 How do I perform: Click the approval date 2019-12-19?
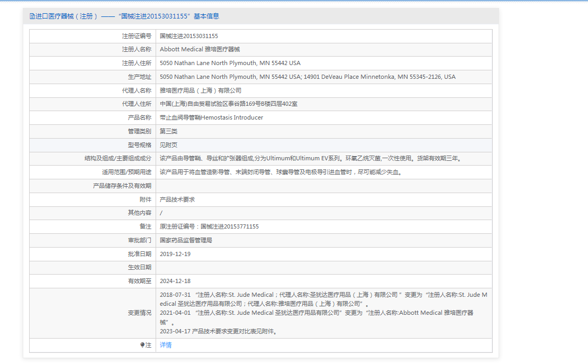(175, 254)
